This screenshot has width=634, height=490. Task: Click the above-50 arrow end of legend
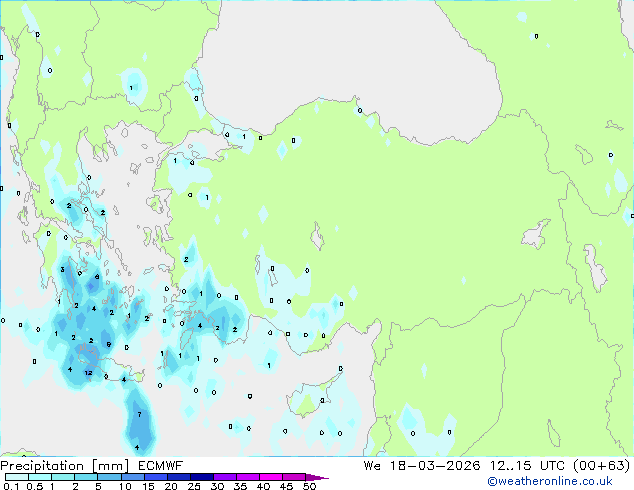[x=317, y=477]
